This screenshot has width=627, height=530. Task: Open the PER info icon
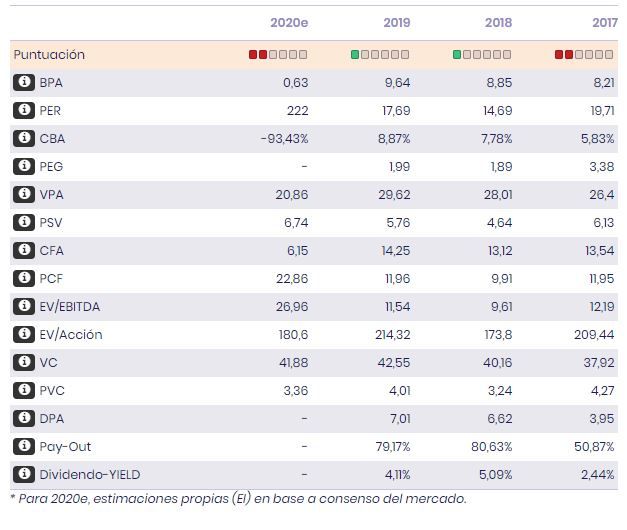[x=23, y=111]
